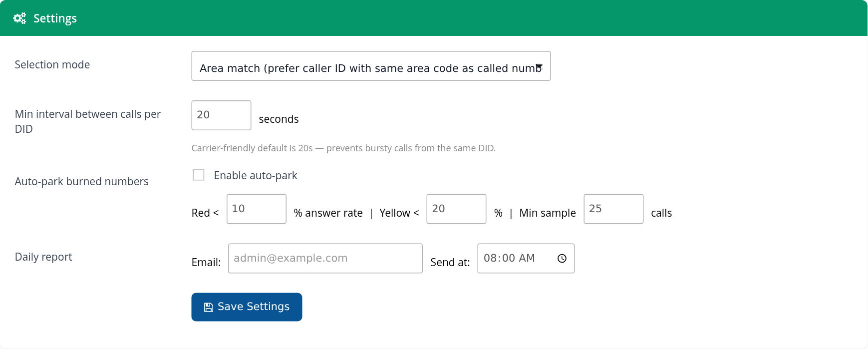Click the 'Settings' header title
The width and height of the screenshot is (868, 349).
coord(55,18)
